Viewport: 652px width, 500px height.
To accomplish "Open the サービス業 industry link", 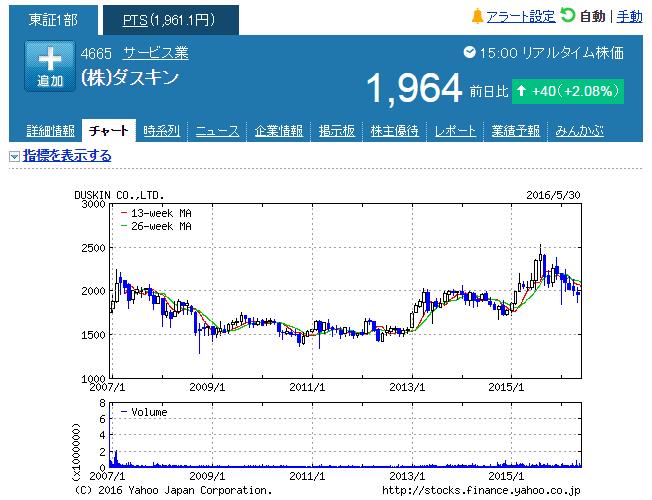I will point(156,53).
